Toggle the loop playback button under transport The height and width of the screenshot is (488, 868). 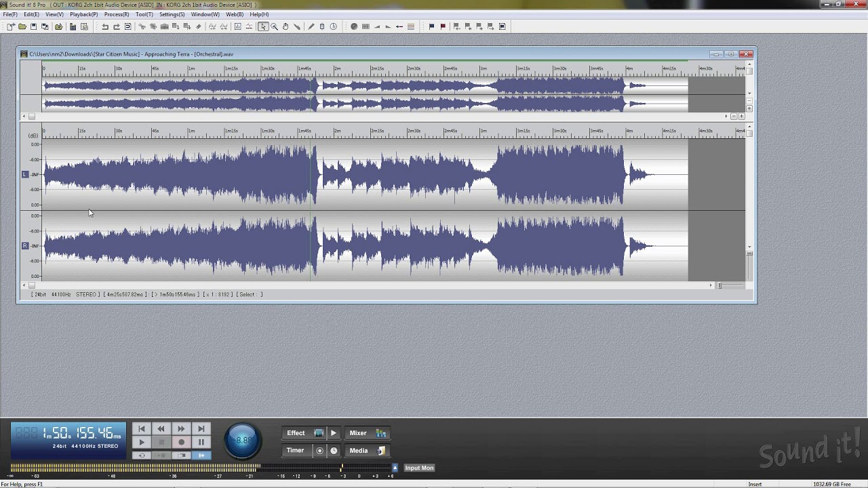(x=142, y=455)
